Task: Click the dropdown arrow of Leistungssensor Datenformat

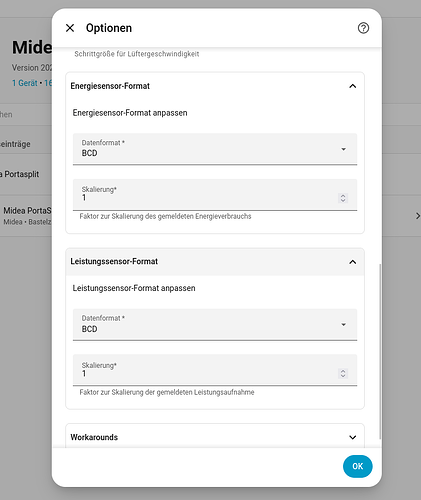Action: pyautogui.click(x=343, y=325)
